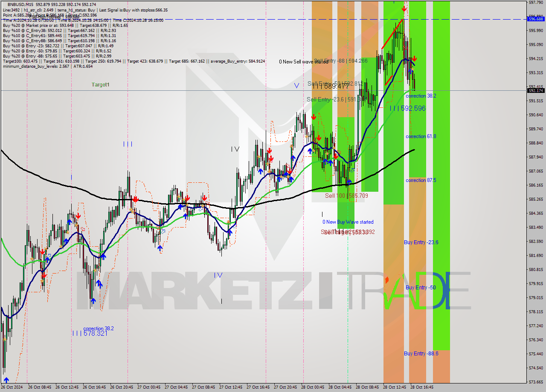Image resolution: width=546 pixels, height=392 pixels.
Task: Click the '0 New Buy Wave started' label
Action: click(x=348, y=222)
